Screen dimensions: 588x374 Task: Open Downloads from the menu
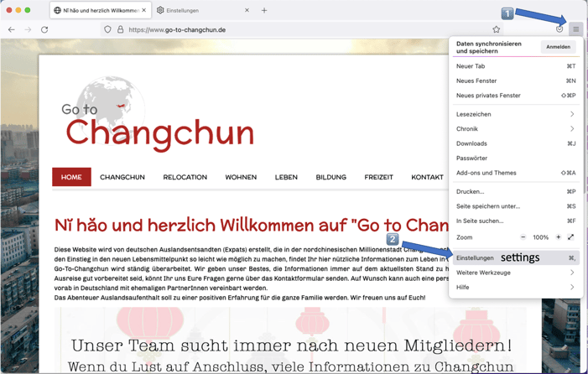(516, 143)
